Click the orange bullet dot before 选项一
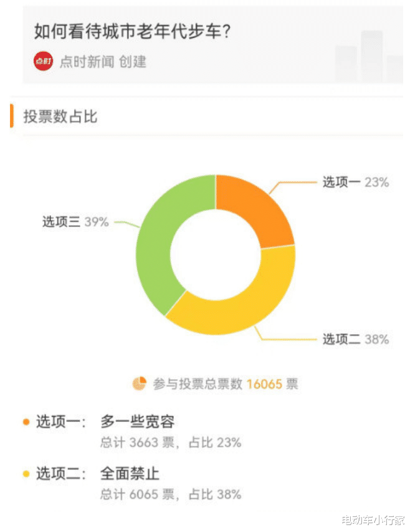 [x=26, y=422]
